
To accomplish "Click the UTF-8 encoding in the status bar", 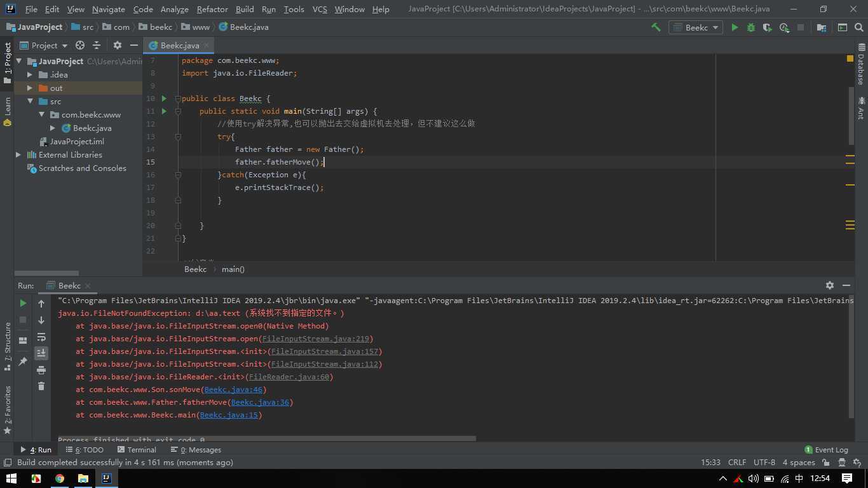I will coord(764,463).
